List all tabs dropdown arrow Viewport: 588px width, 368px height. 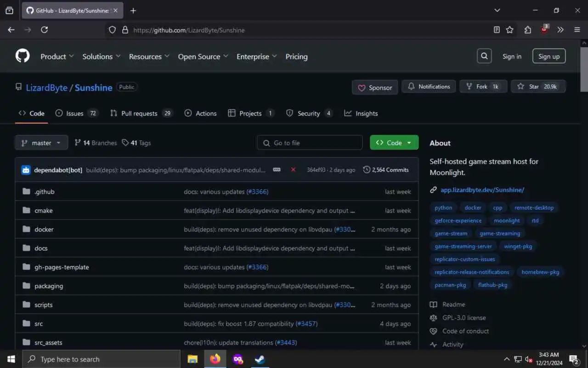(497, 10)
